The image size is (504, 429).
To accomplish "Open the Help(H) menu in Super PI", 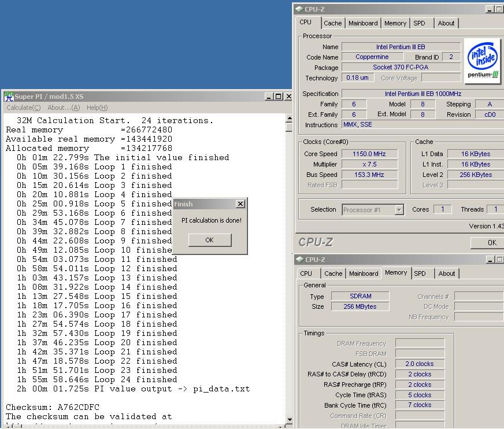I will (x=97, y=108).
